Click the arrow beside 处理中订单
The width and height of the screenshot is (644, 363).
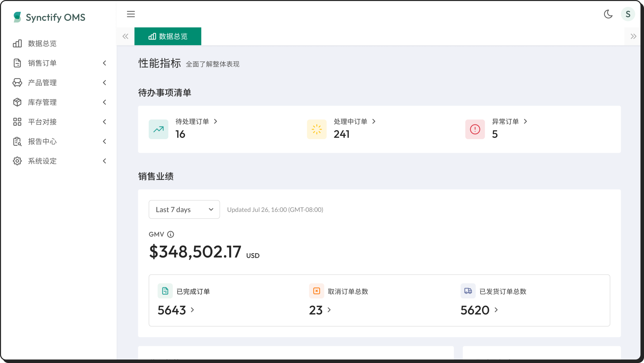[x=374, y=121]
